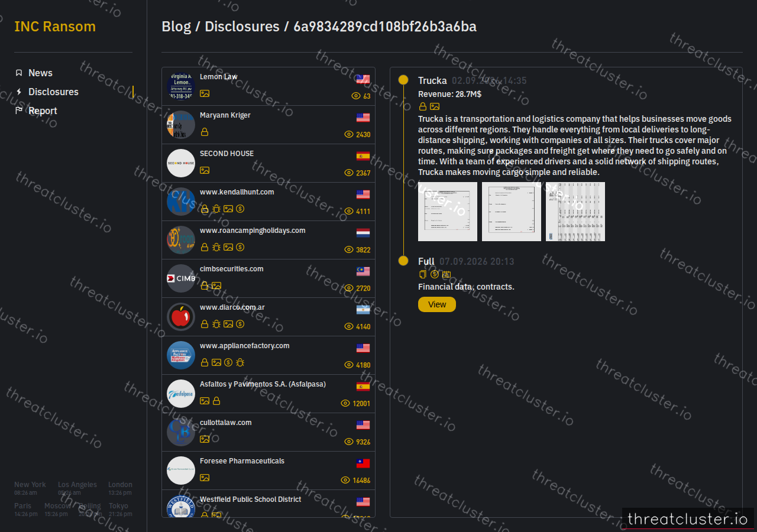
Task: Select cullottalaw.com entry name
Action: coord(226,423)
